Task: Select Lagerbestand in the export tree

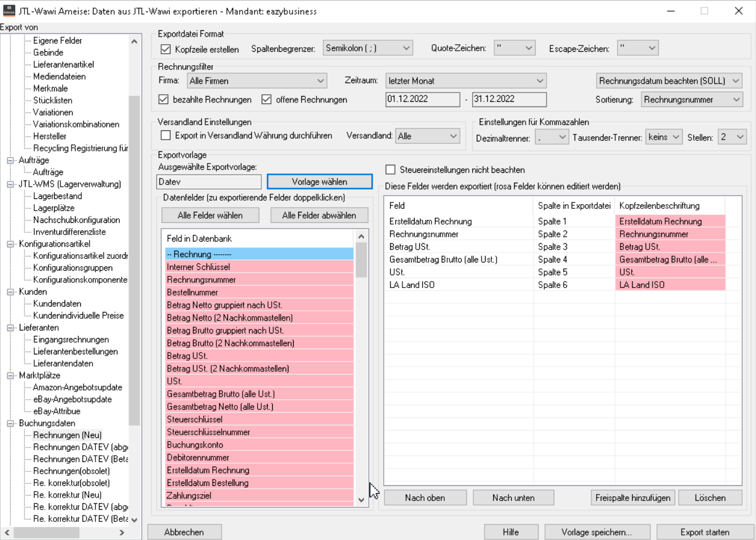Action: point(58,196)
